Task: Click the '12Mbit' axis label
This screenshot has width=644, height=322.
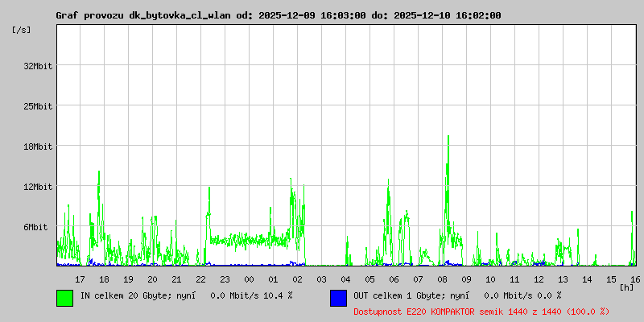Action: coord(38,187)
